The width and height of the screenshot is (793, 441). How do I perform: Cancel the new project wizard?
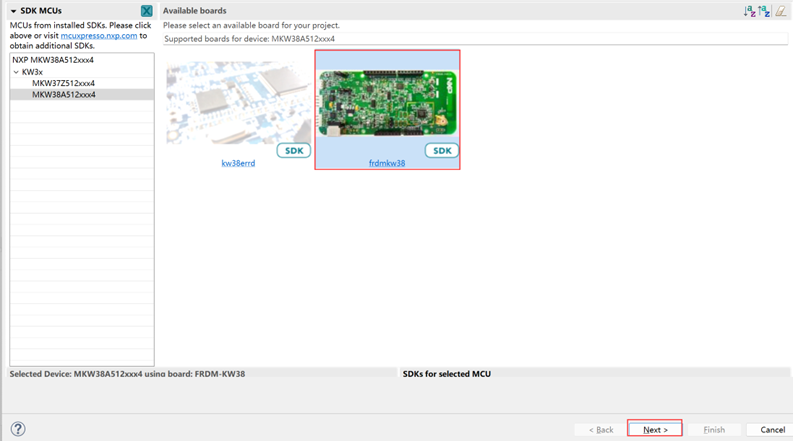pyautogui.click(x=773, y=429)
